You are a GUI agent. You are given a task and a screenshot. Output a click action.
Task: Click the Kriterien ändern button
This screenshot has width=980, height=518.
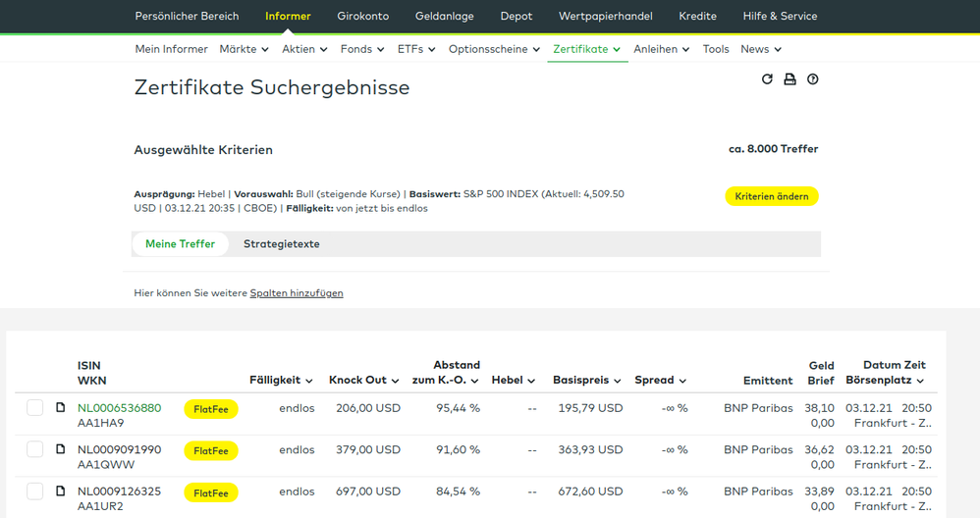(771, 196)
